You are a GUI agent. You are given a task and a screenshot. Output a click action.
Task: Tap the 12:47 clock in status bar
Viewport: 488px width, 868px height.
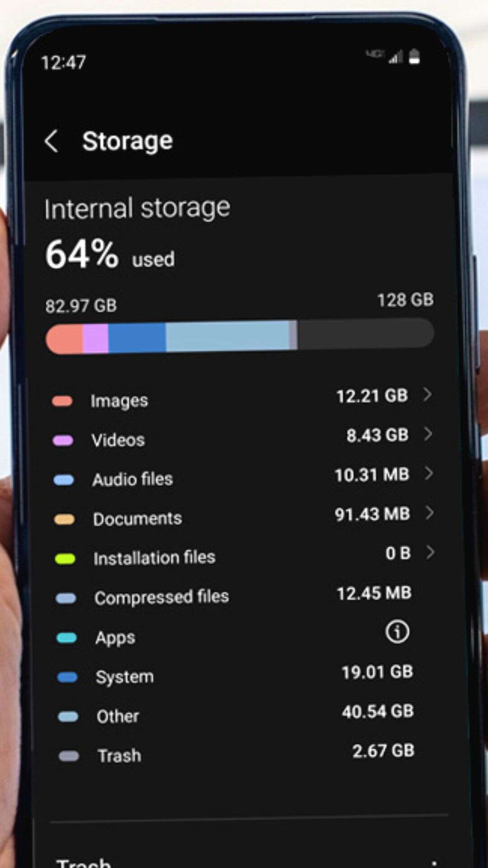pos(63,62)
